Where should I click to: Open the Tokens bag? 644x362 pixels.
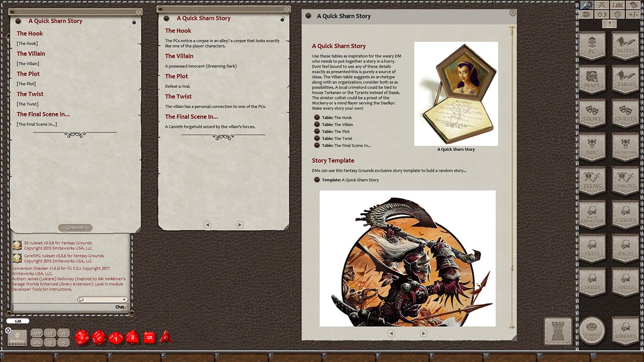(x=592, y=331)
